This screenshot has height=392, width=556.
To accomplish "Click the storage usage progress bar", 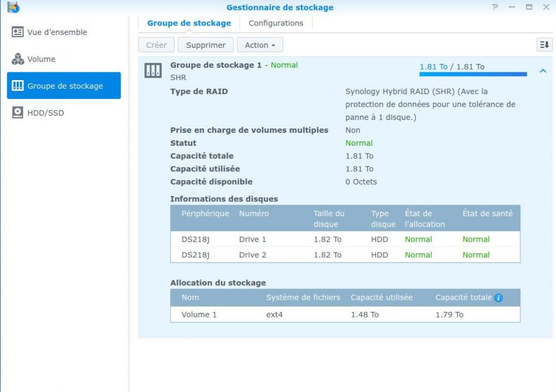I will 473,74.
